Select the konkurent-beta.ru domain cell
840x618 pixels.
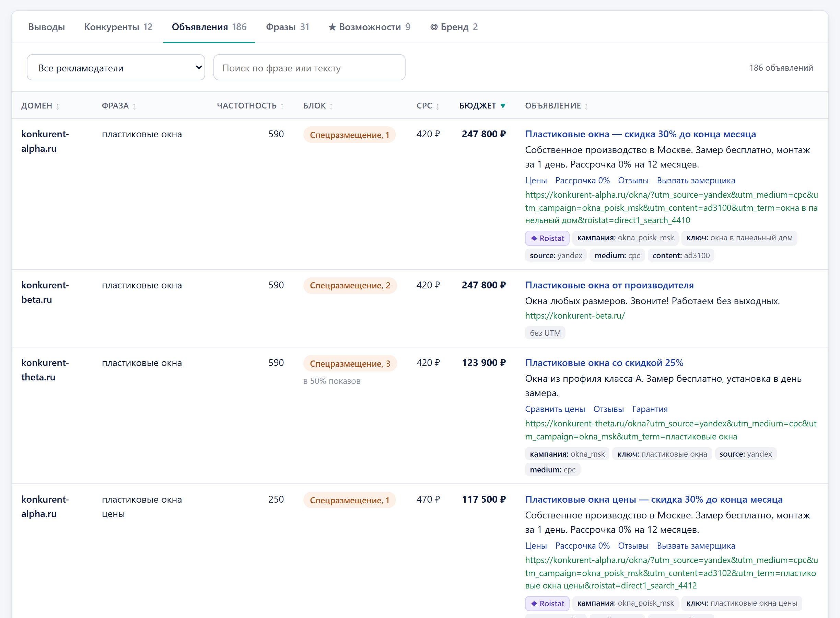tap(45, 293)
